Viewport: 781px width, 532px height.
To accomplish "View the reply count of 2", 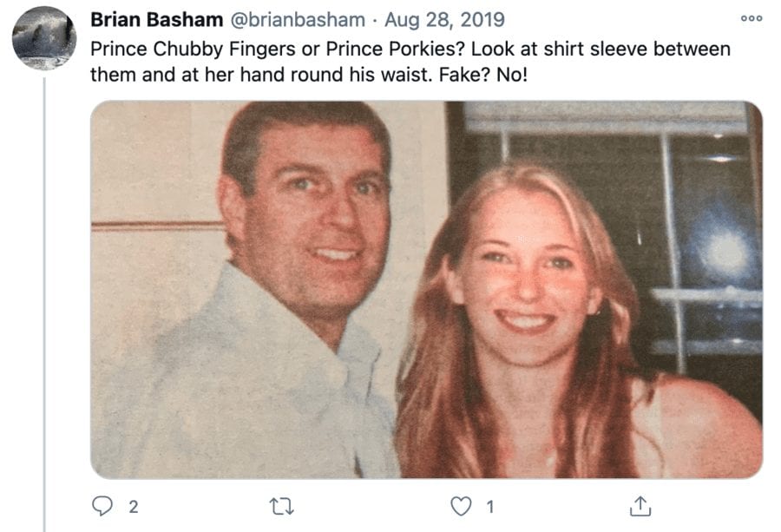I will [133, 507].
